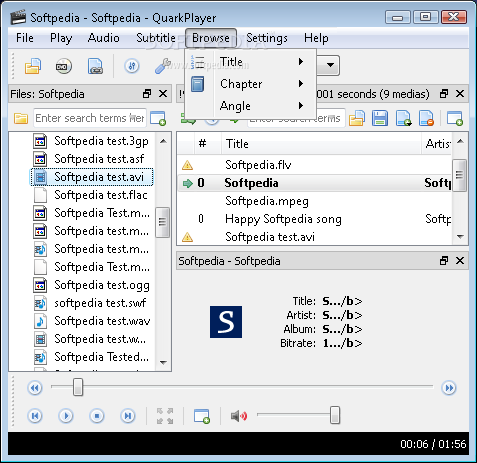Open the Subtitle menu

pyautogui.click(x=156, y=38)
